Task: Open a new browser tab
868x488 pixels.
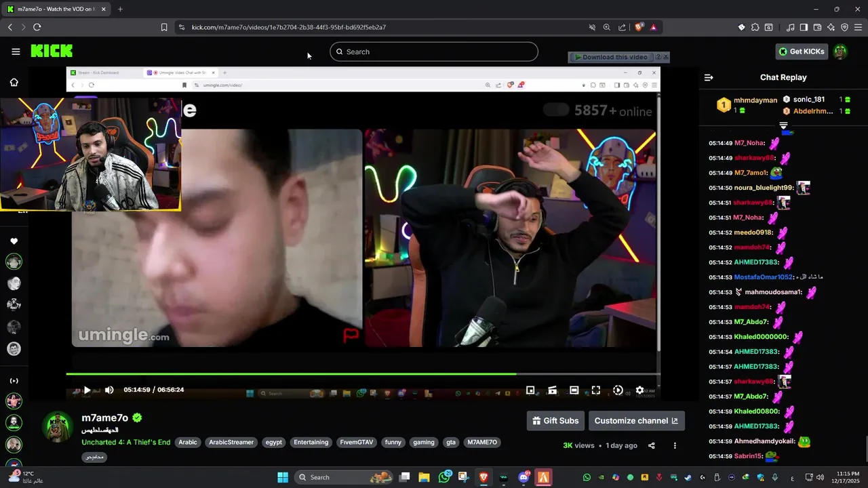Action: tap(120, 9)
